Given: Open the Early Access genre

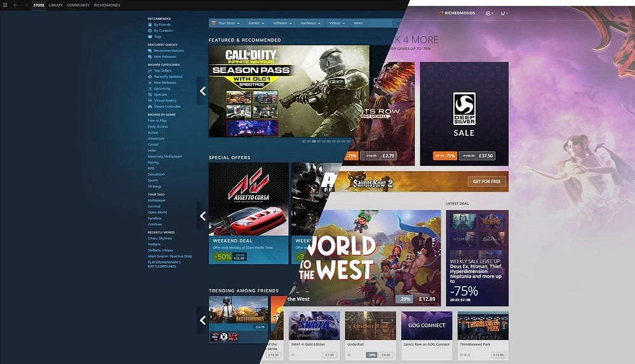Looking at the screenshot, I should coord(157,127).
